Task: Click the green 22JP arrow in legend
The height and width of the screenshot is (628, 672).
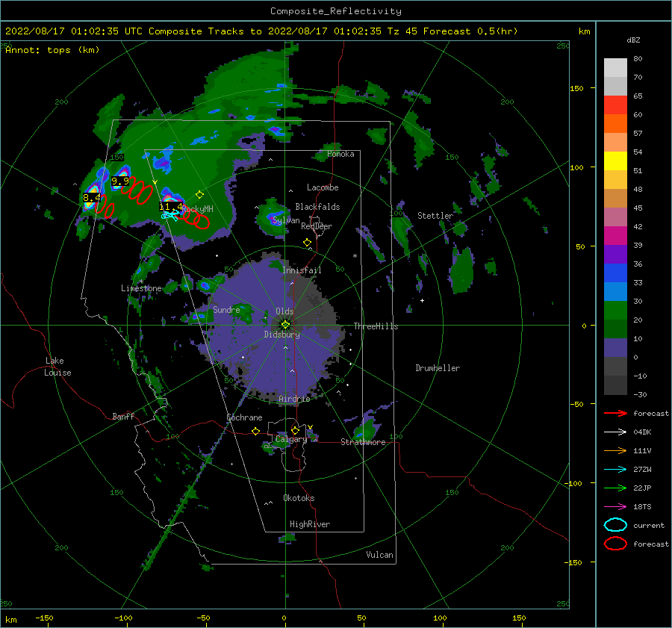Action: click(x=615, y=488)
